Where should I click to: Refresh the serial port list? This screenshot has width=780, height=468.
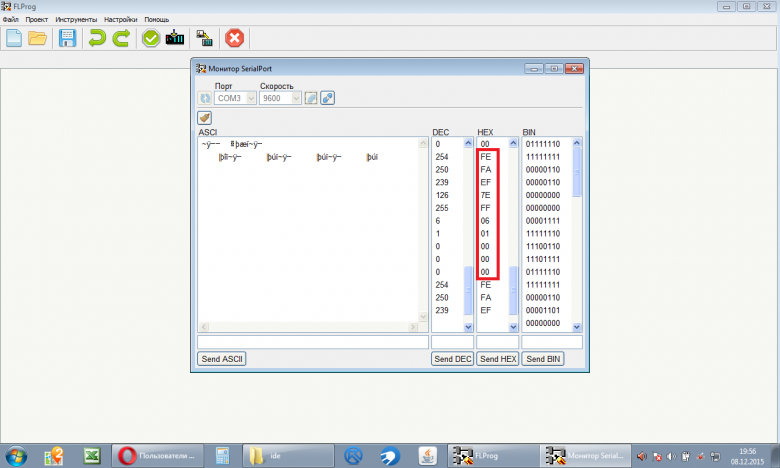pyautogui.click(x=205, y=98)
